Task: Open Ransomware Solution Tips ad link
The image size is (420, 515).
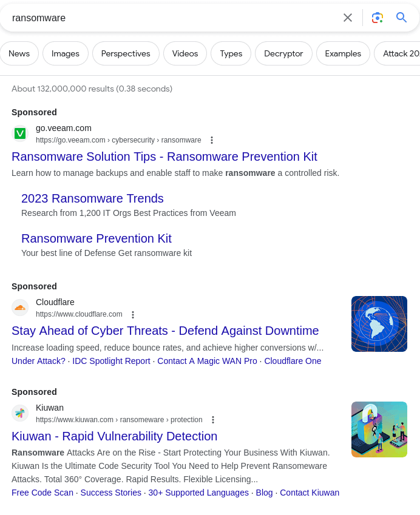Action: click(x=164, y=157)
